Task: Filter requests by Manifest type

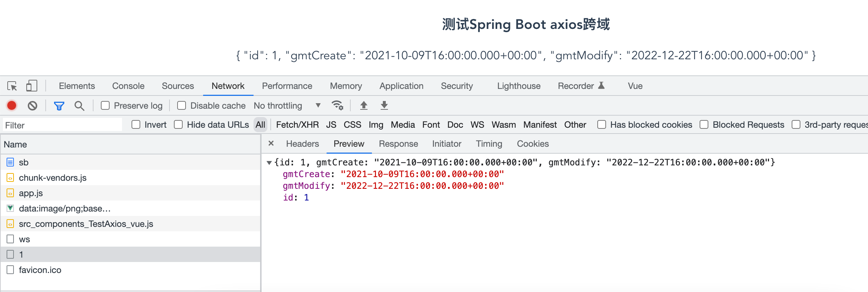Action: point(540,125)
